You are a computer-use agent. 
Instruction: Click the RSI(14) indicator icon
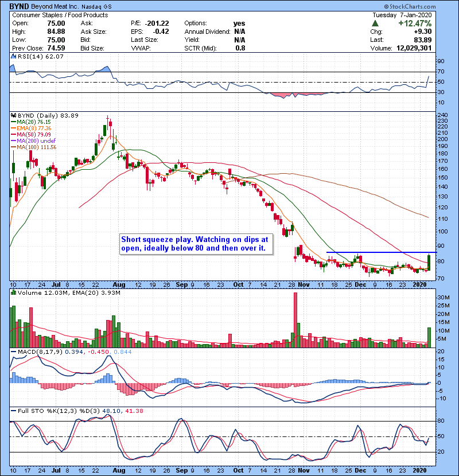[x=13, y=56]
